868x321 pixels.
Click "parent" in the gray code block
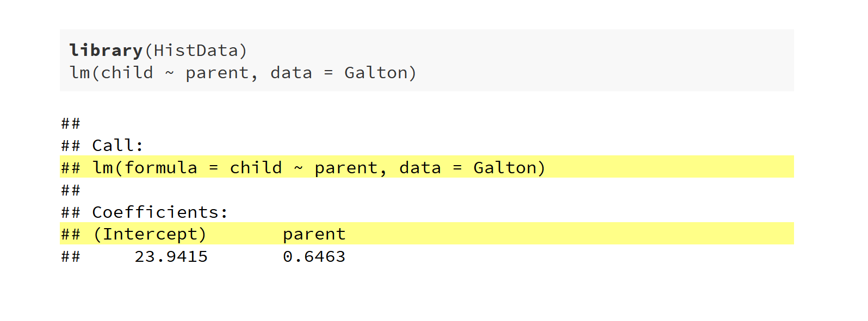(217, 73)
